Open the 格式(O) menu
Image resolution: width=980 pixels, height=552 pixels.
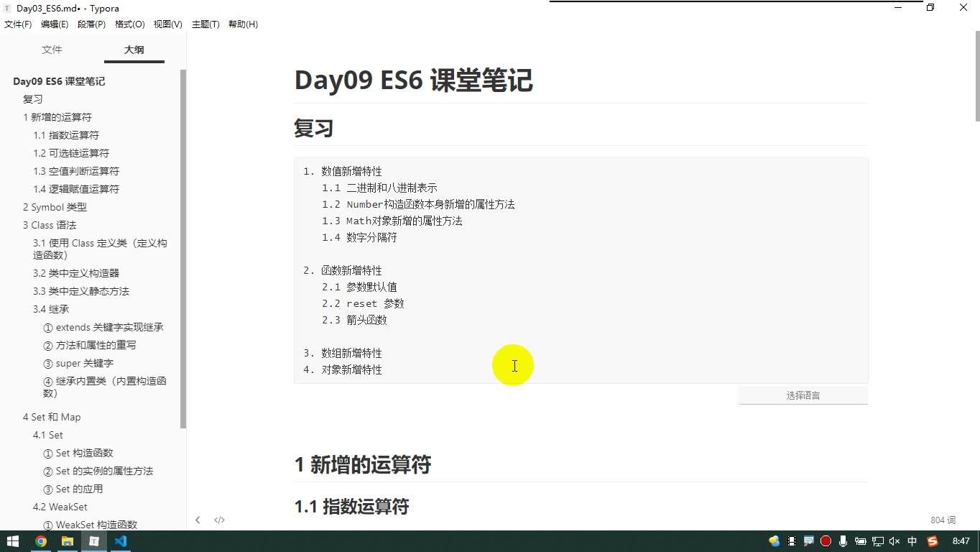pyautogui.click(x=130, y=24)
